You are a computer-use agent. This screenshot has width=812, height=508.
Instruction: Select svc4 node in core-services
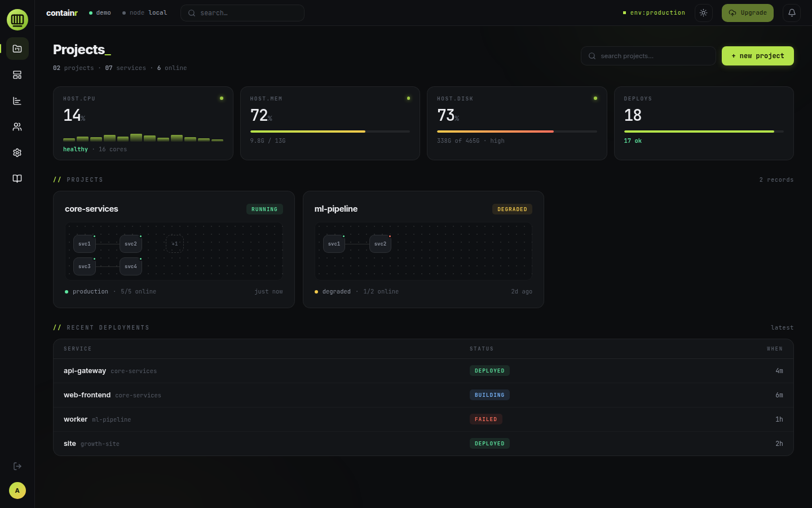tap(131, 266)
